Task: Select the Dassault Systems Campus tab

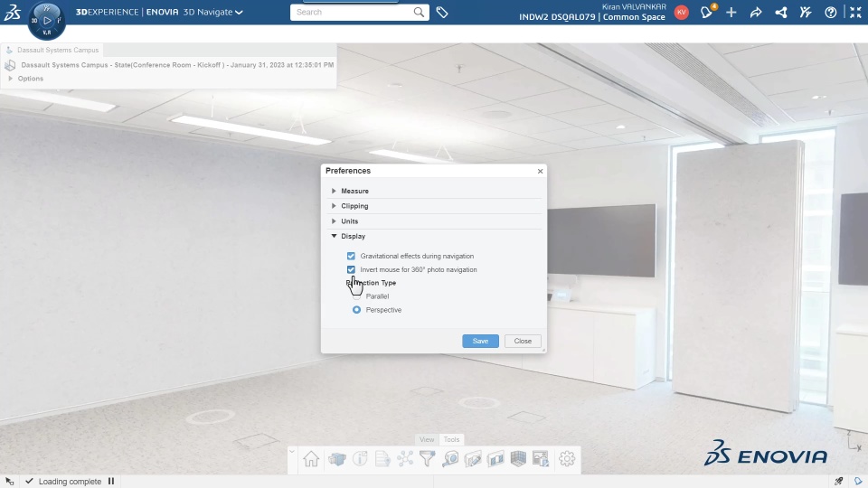Action: (x=52, y=50)
